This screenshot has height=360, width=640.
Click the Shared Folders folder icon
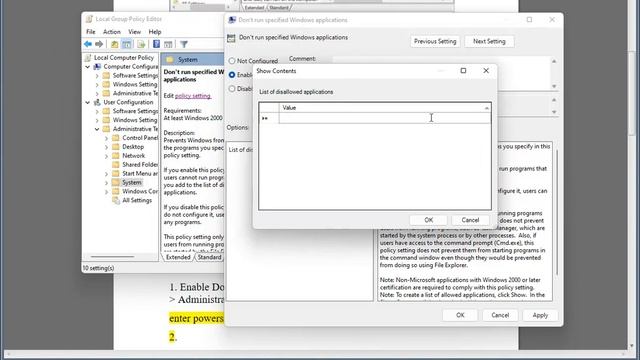pos(116,164)
